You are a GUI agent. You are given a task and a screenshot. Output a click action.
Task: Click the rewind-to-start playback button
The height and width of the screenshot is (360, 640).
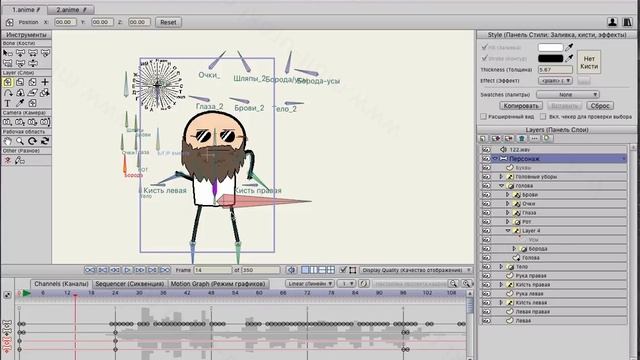90,270
